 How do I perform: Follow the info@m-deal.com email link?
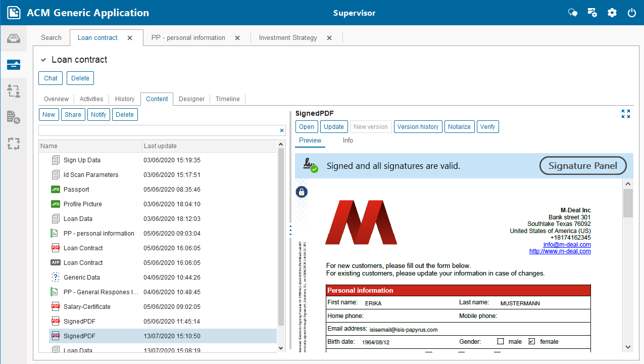point(567,244)
